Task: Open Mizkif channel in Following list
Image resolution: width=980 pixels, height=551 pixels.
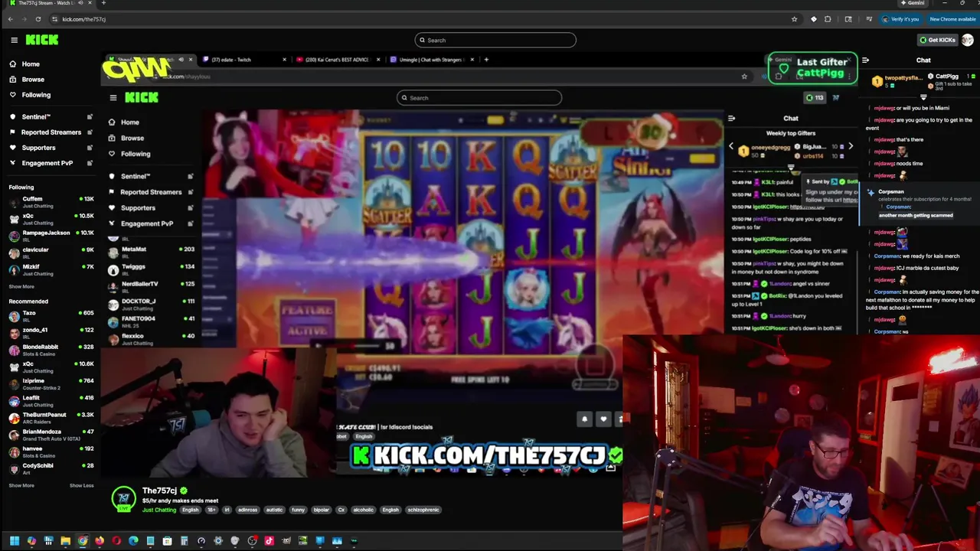Action: point(51,269)
